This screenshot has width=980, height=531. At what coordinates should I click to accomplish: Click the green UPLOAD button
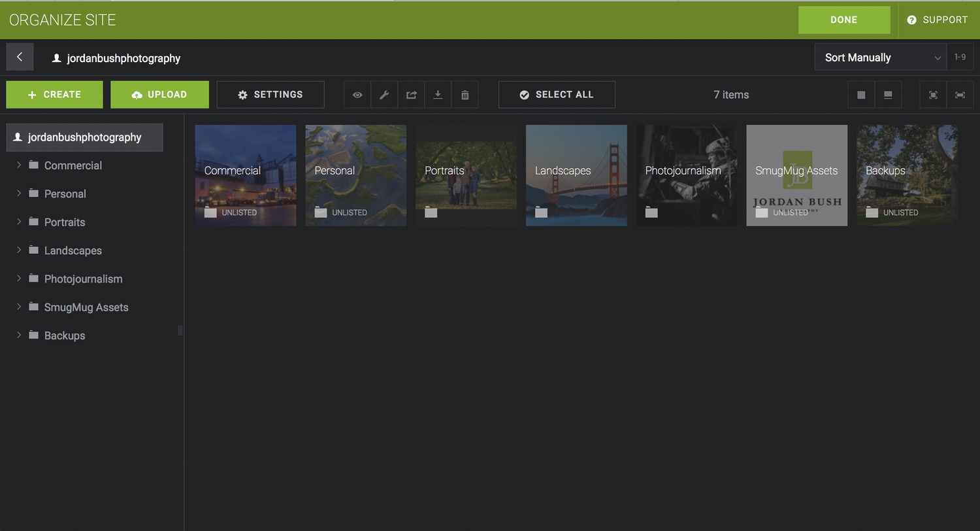159,95
